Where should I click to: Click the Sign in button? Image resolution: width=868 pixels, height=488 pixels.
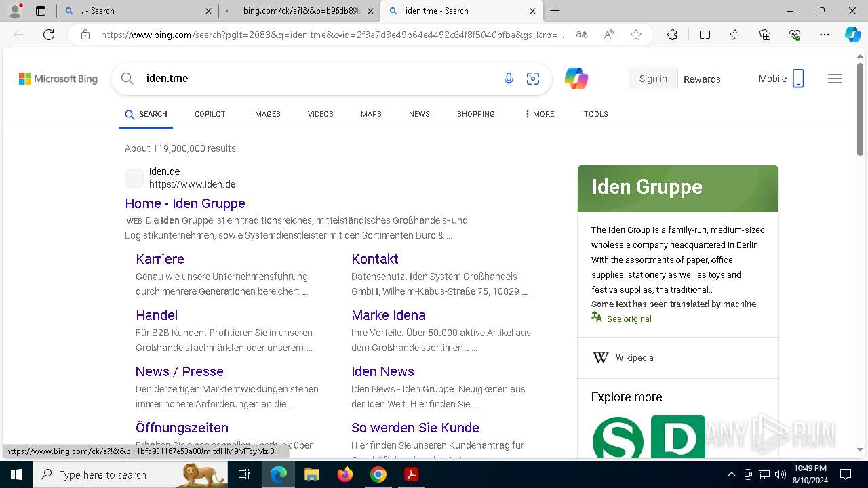point(653,79)
